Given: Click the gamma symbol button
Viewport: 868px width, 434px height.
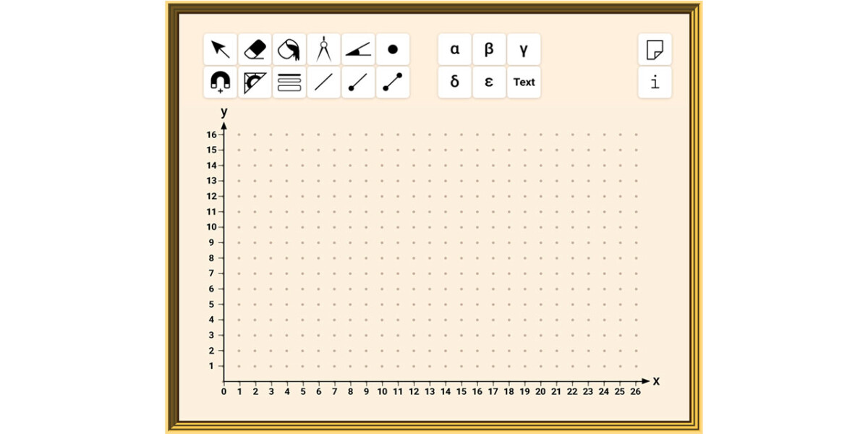Looking at the screenshot, I should pyautogui.click(x=524, y=49).
